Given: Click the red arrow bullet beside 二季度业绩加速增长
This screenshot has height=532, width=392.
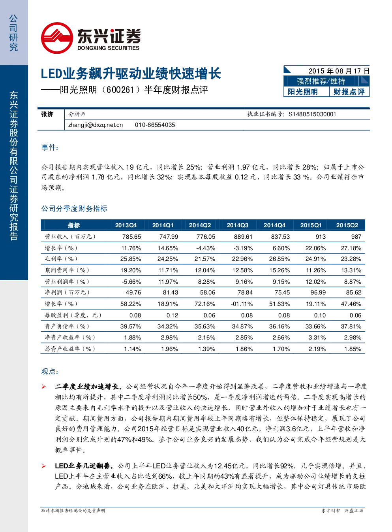Looking at the screenshot, I should [x=44, y=387].
